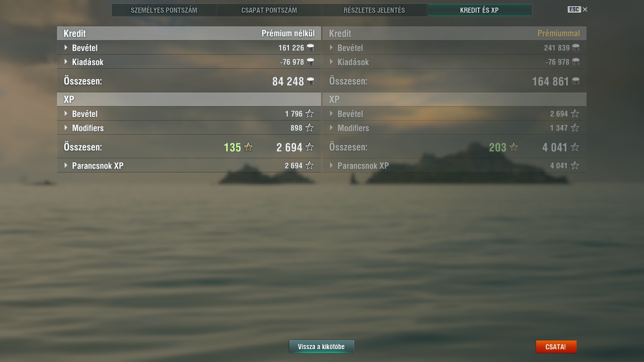
Task: Click the star icon next to premium 203
Action: pos(514,147)
